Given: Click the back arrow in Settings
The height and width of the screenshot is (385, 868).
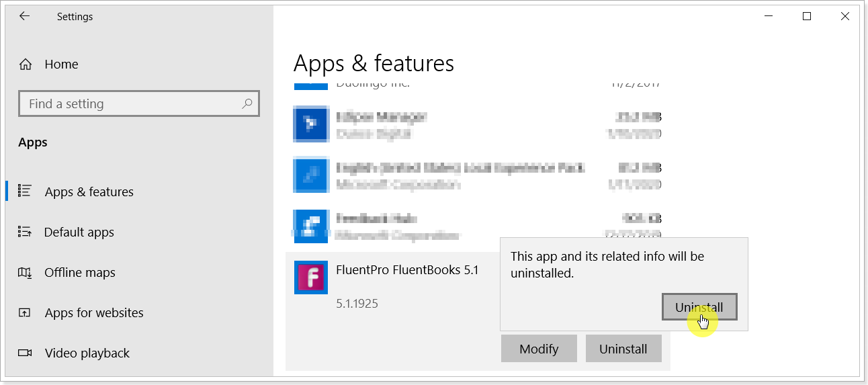Looking at the screenshot, I should coord(24,16).
